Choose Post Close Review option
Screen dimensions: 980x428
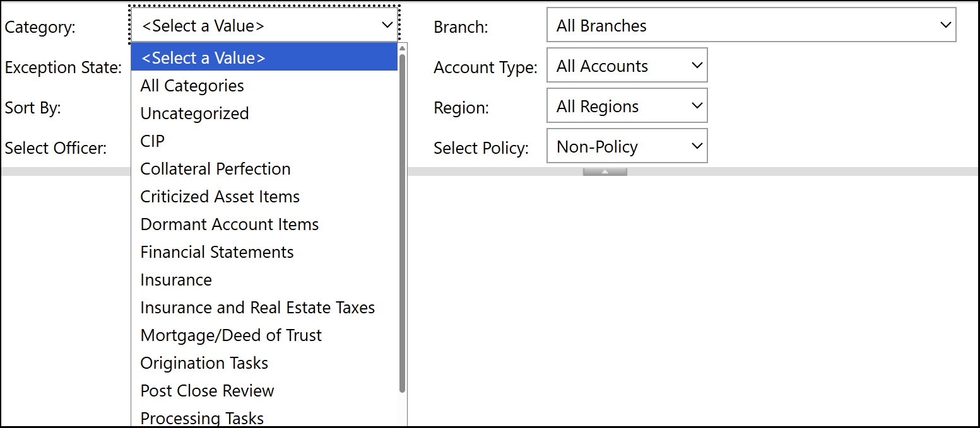pyautogui.click(x=207, y=391)
